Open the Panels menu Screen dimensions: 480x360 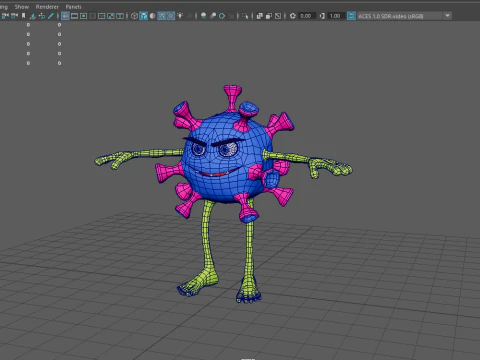point(73,7)
